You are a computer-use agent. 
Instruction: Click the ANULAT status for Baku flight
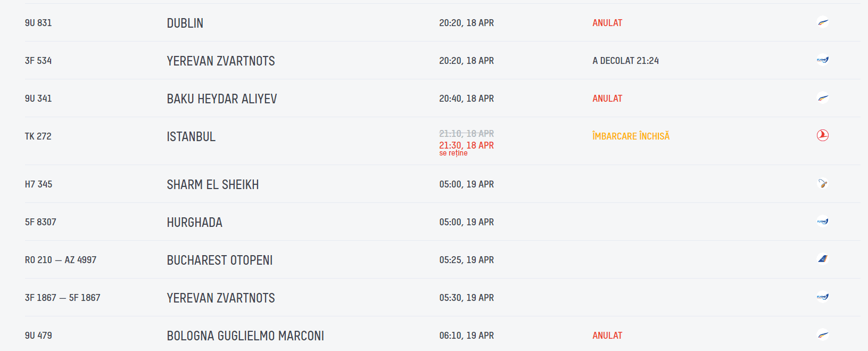click(607, 99)
